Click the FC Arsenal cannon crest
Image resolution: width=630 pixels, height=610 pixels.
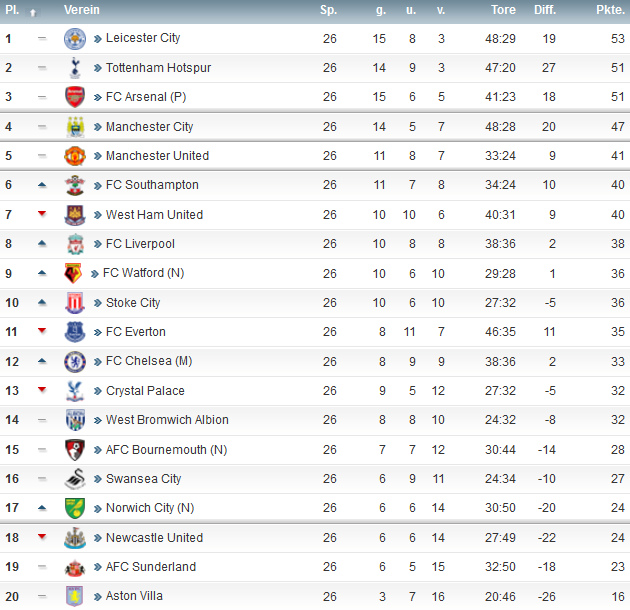(75, 97)
